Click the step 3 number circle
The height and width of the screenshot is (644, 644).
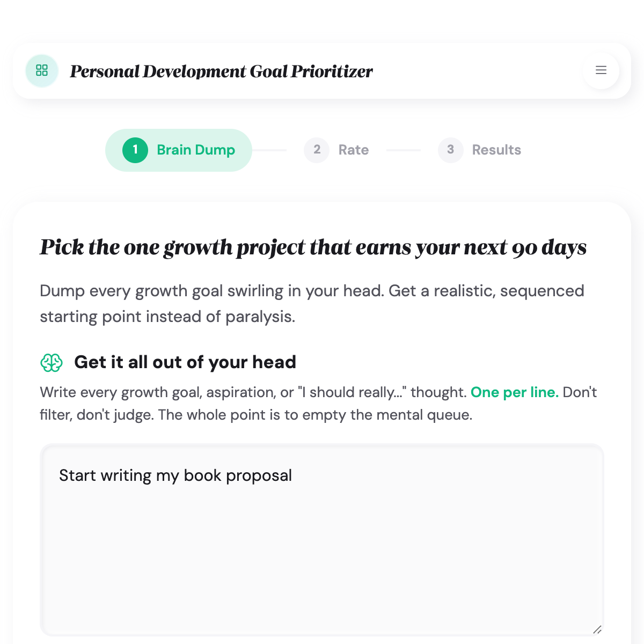tap(450, 150)
